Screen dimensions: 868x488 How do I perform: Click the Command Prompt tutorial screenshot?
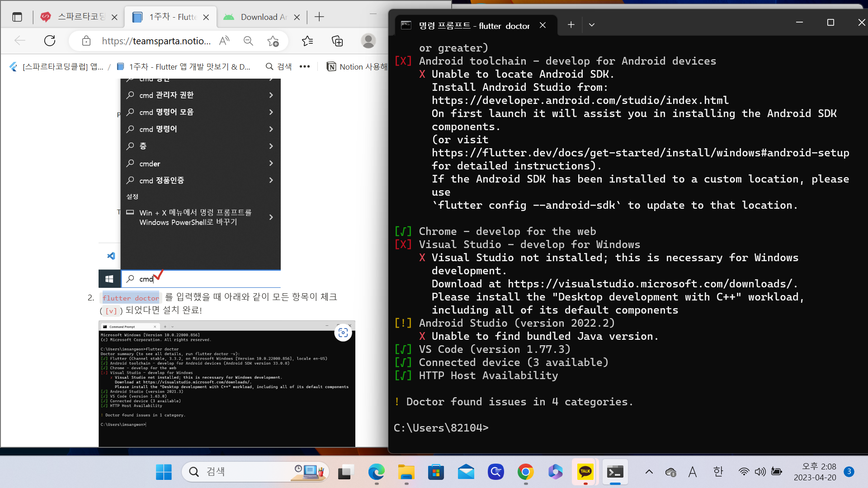[x=227, y=384]
